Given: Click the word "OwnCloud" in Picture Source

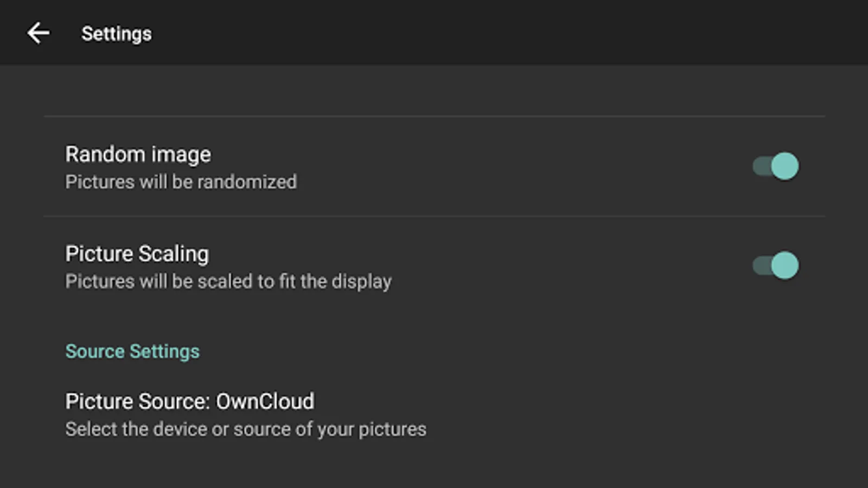Looking at the screenshot, I should click(265, 402).
